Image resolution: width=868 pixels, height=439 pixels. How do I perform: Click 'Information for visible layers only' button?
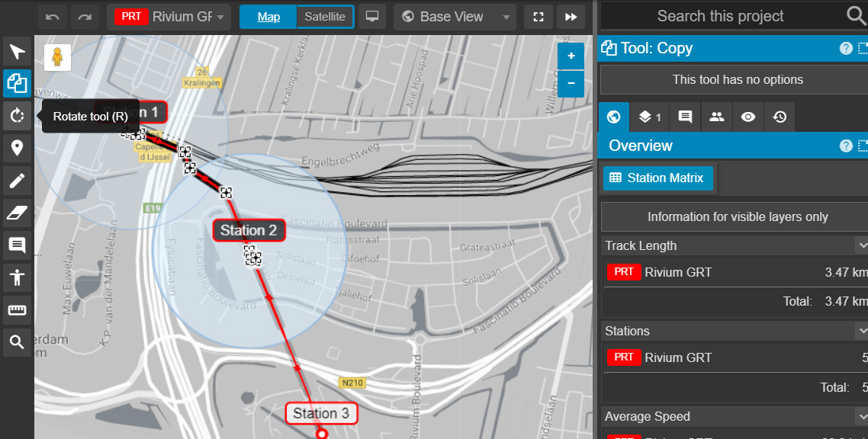click(735, 216)
